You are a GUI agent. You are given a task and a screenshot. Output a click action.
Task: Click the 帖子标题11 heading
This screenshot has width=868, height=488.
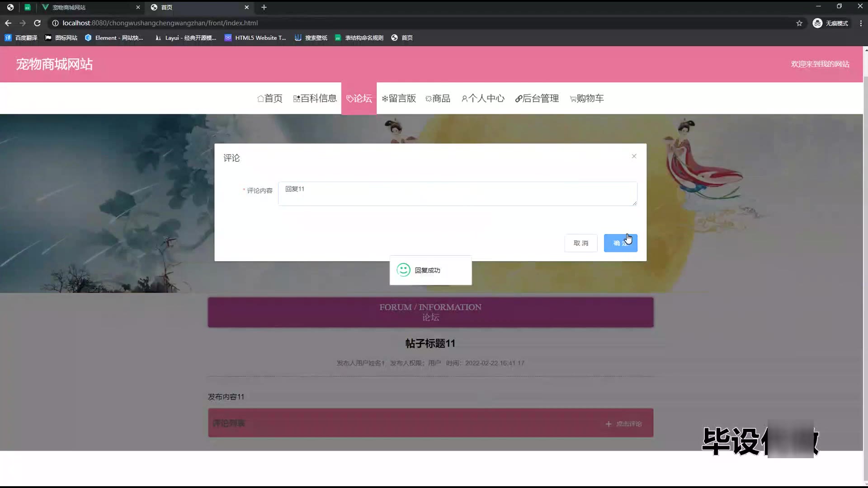coord(430,343)
